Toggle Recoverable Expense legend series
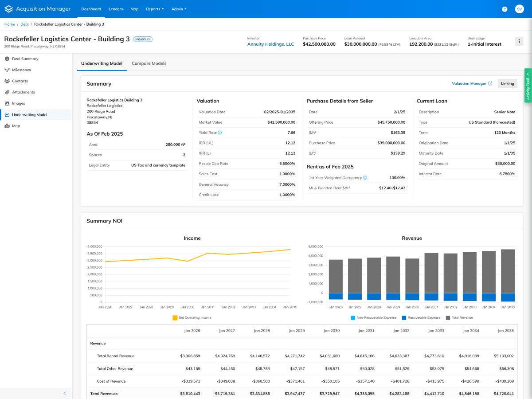The height and width of the screenshot is (399, 532). (420, 318)
